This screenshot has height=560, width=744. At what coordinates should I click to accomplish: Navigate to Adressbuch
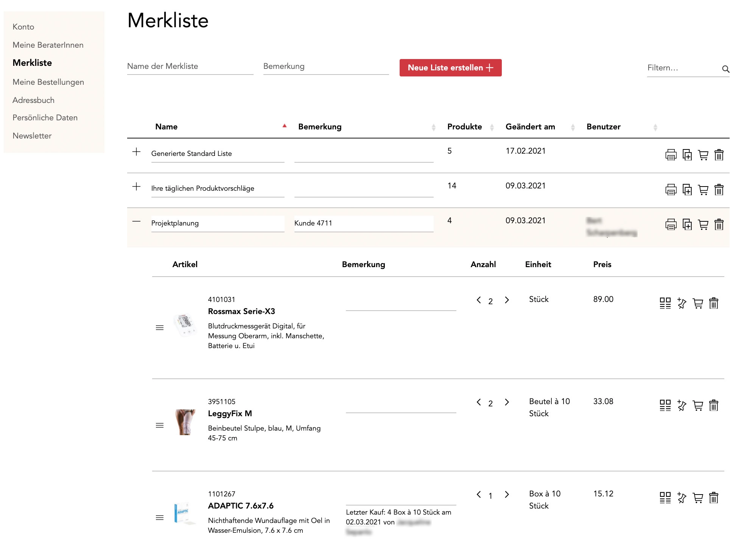34,100
